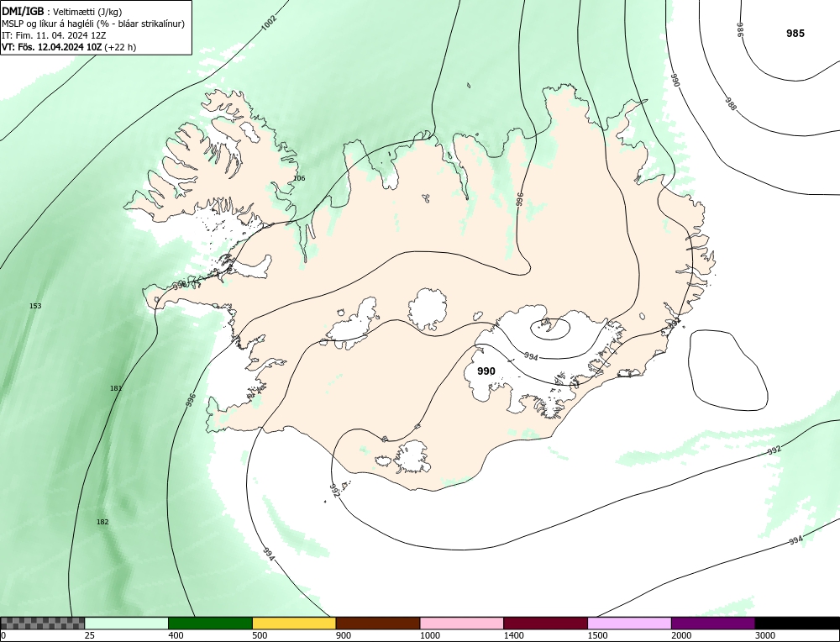Click the DMI/IGB Veltimætti (J/kg) title

(62, 12)
